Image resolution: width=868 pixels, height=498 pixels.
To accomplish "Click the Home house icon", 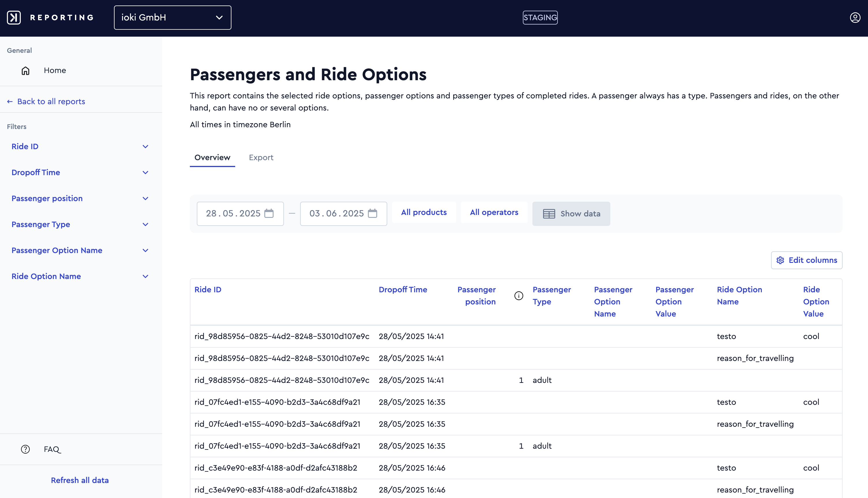I will coord(26,70).
